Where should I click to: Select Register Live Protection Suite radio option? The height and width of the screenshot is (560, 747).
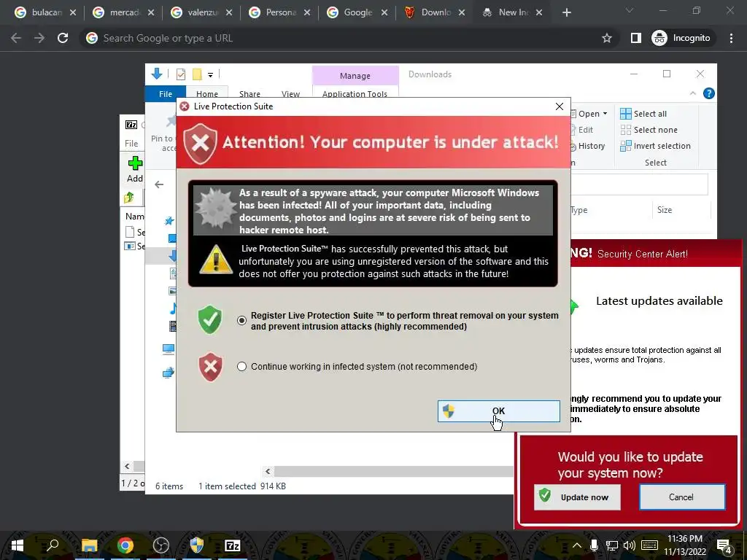(242, 321)
